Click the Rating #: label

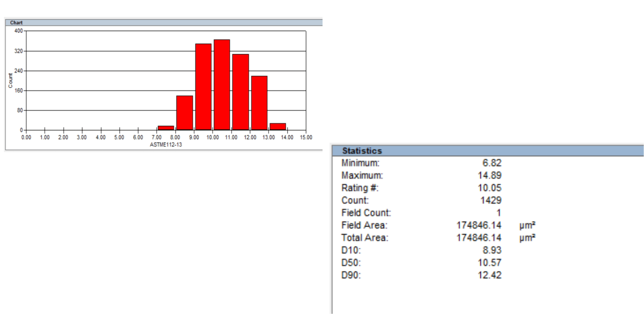coord(360,188)
